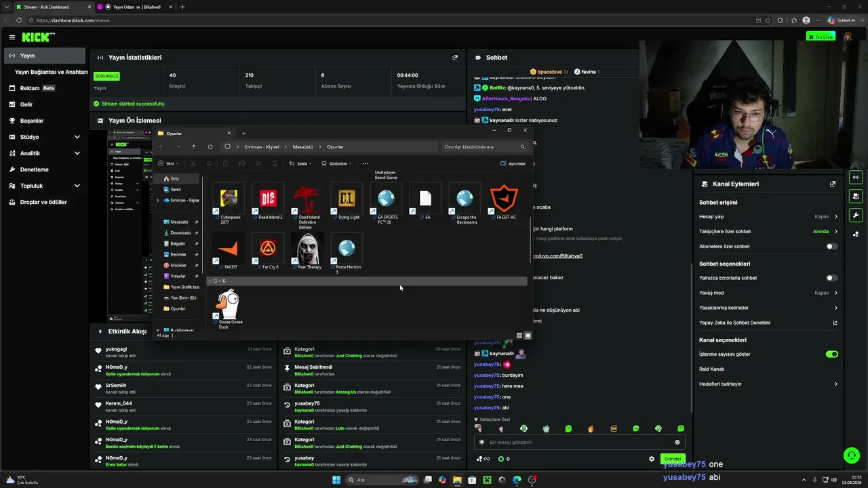Open the Yeni dropdown in Explorer
The height and width of the screenshot is (488, 868).
pyautogui.click(x=168, y=163)
